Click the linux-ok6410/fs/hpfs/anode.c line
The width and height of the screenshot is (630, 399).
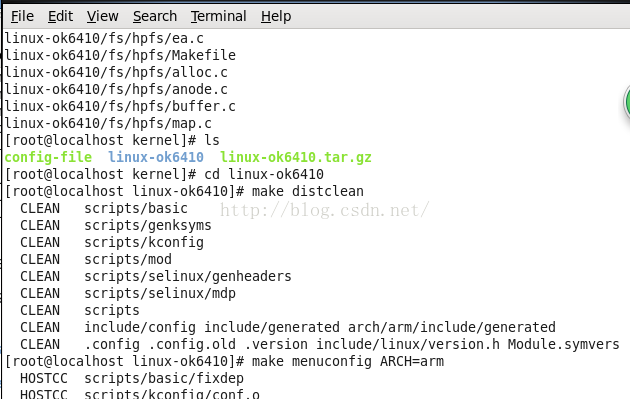click(116, 89)
